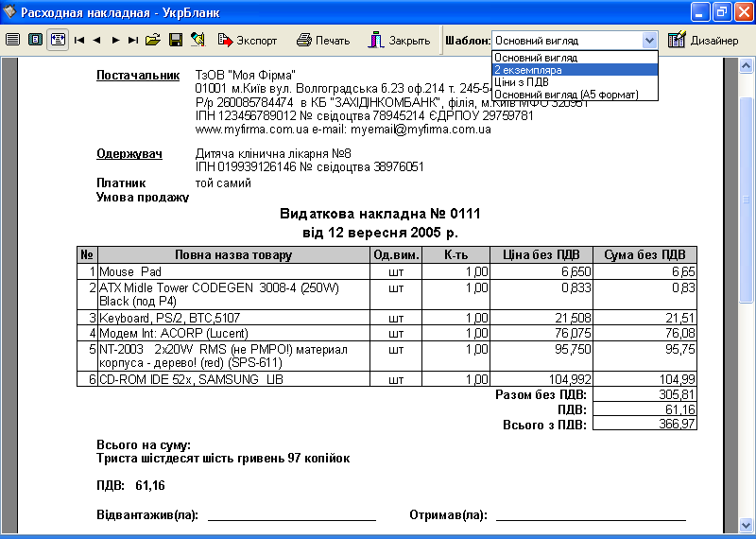The height and width of the screenshot is (539, 756).
Task: Save the report with floppy disk icon
Action: pyautogui.click(x=175, y=41)
